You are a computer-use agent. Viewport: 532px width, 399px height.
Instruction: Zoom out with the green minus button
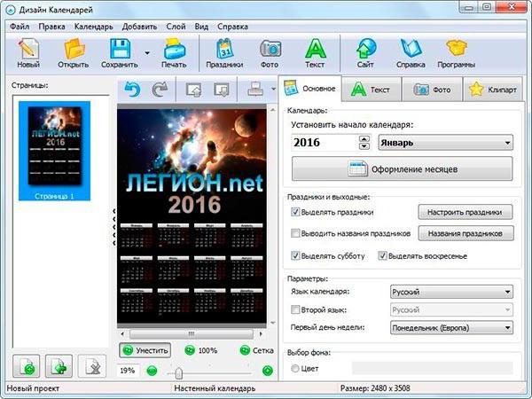pos(152,371)
